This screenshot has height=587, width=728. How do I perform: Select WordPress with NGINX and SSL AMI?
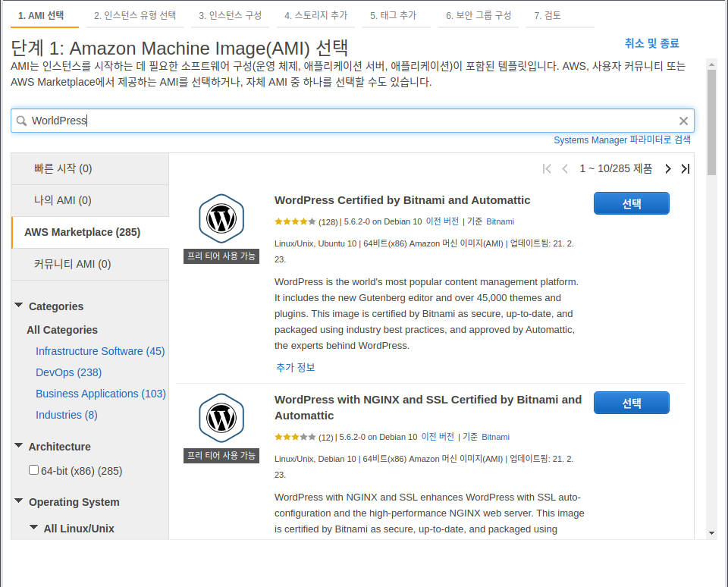click(632, 403)
